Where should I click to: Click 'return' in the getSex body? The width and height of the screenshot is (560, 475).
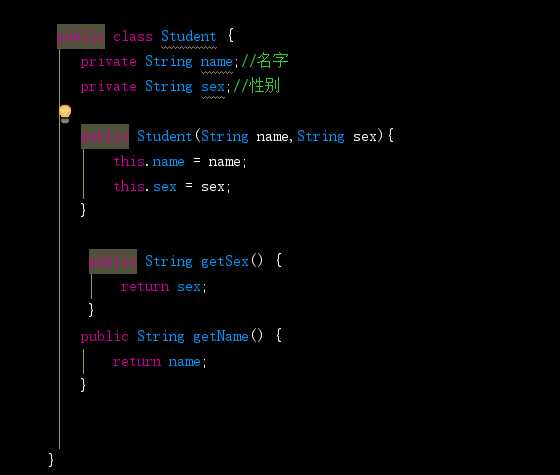coord(145,287)
